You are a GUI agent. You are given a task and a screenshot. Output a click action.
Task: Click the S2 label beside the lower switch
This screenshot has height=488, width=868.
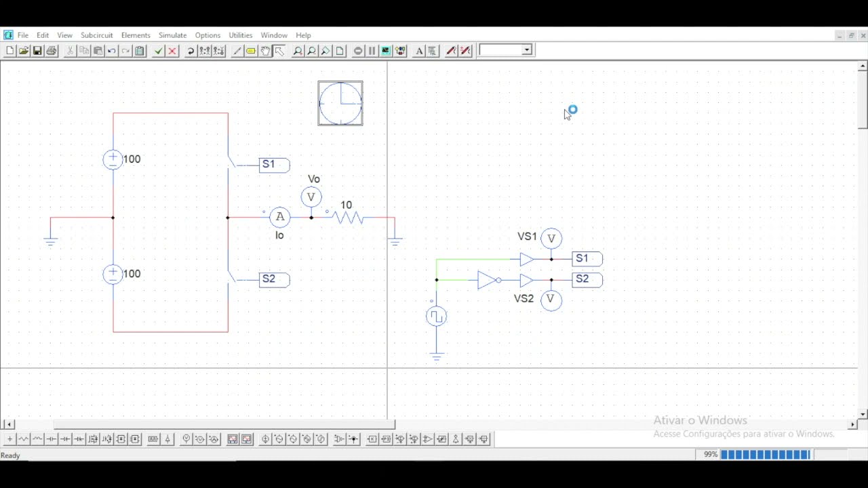point(274,280)
